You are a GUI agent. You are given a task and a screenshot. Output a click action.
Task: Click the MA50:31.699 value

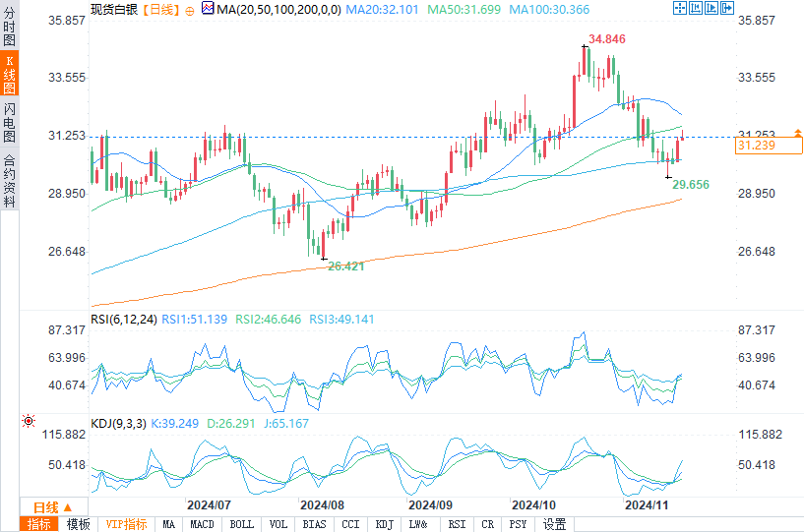pyautogui.click(x=464, y=9)
